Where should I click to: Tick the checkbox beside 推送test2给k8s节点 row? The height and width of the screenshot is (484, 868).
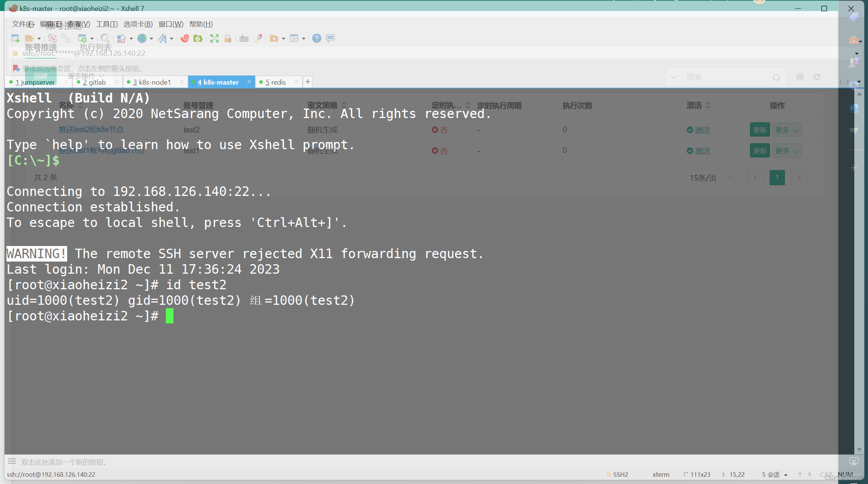[x=38, y=129]
